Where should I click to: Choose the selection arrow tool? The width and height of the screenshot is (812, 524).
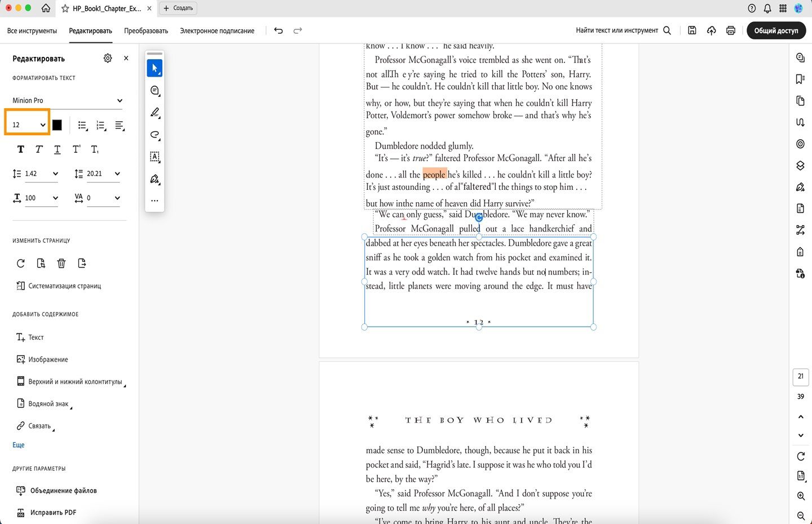[155, 68]
